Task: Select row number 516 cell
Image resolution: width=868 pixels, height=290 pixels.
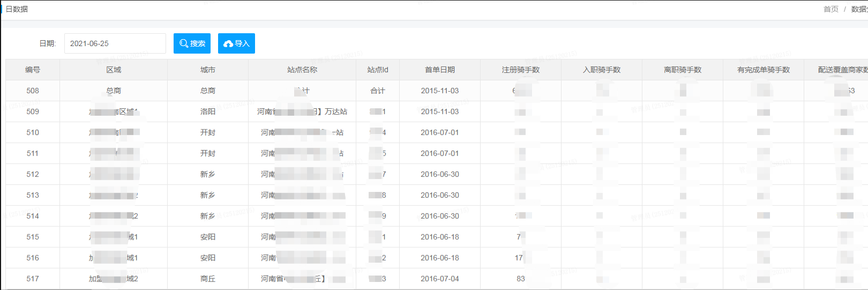Action: (33, 258)
